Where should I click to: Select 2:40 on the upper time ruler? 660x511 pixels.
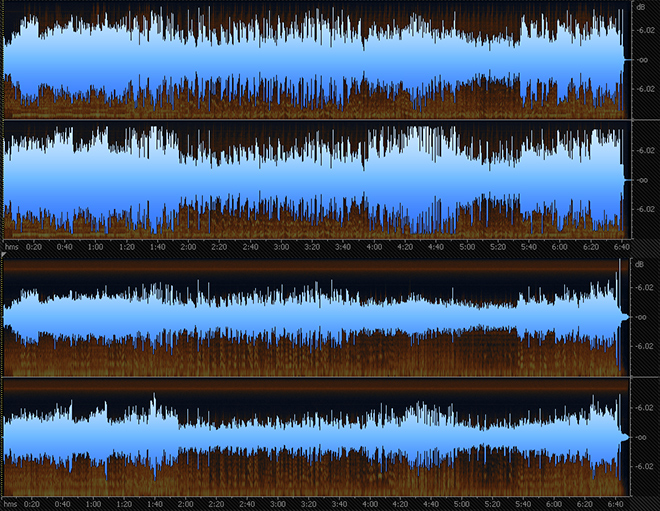point(250,247)
